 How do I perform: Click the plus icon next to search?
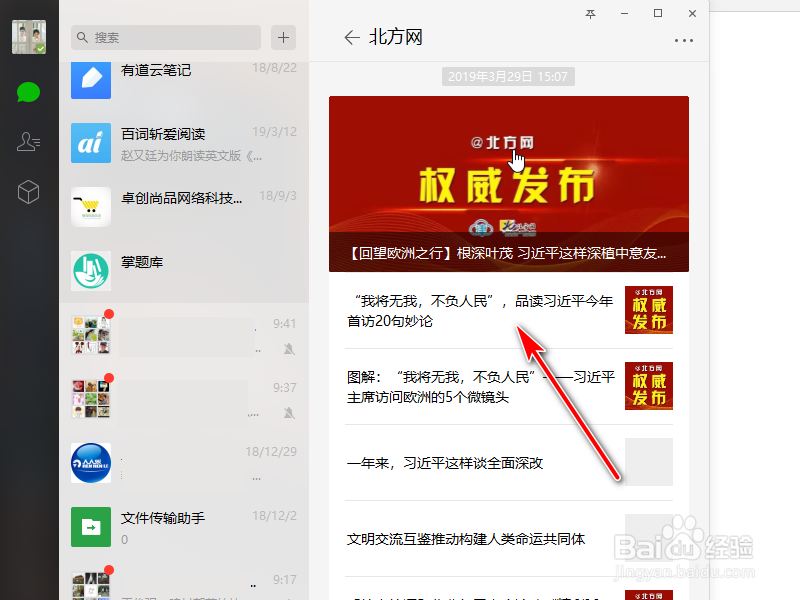pos(283,37)
